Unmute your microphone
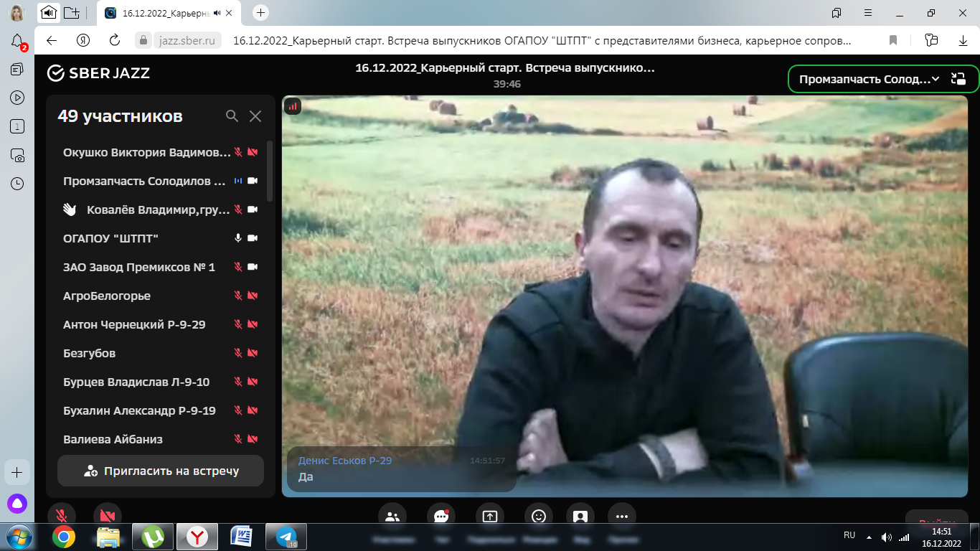 [62, 516]
